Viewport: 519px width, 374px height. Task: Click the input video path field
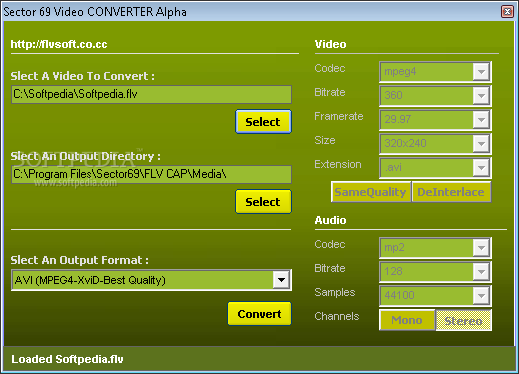point(151,94)
